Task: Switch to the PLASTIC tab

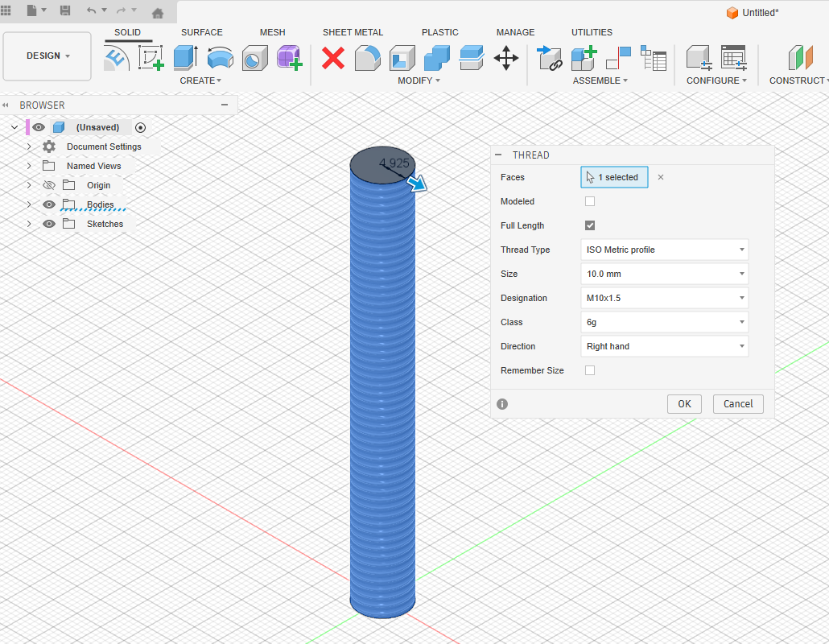Action: (x=440, y=32)
